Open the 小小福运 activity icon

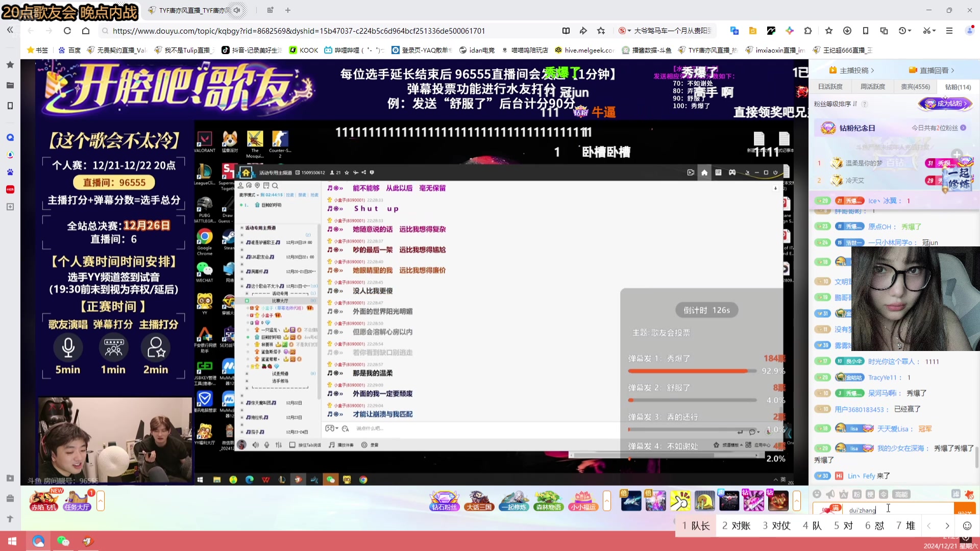(583, 500)
